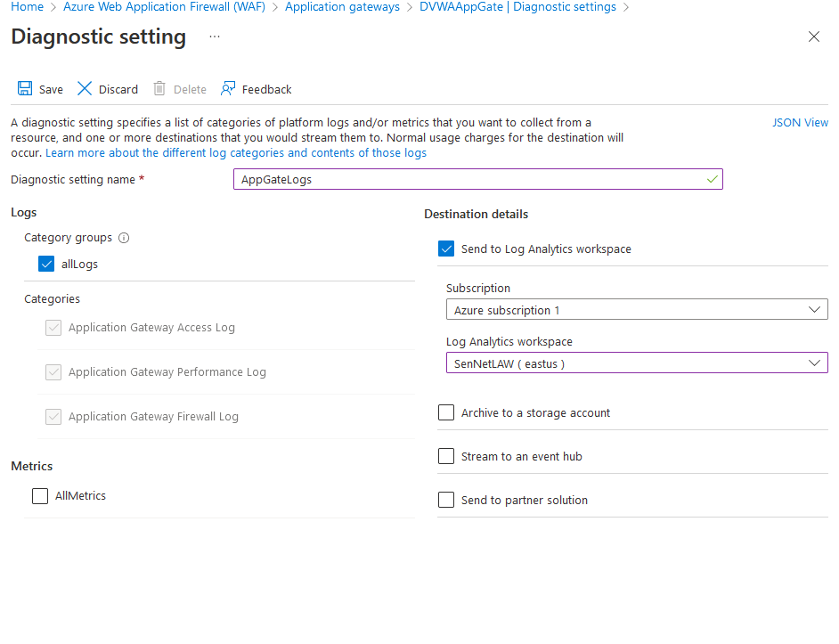
Task: Click the Feedback person icon
Action: 229,89
